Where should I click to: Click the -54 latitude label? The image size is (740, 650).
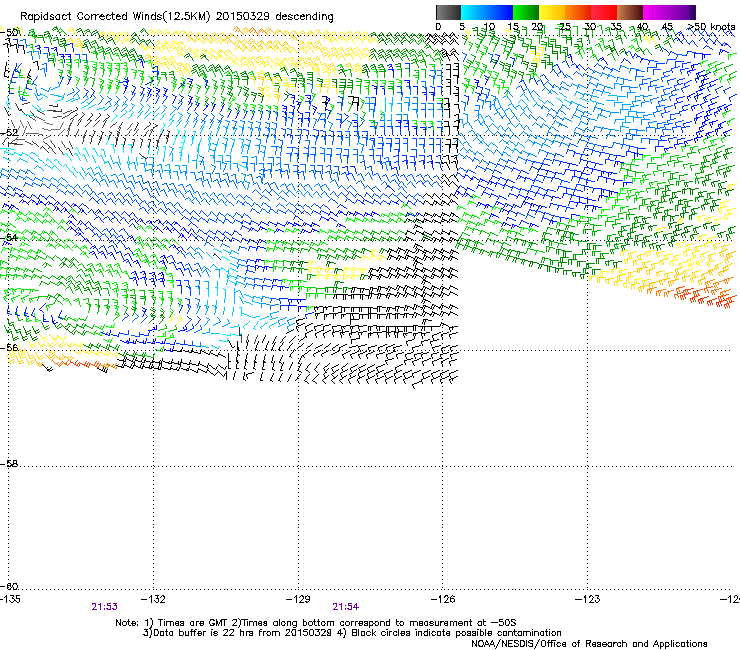[x=9, y=237]
